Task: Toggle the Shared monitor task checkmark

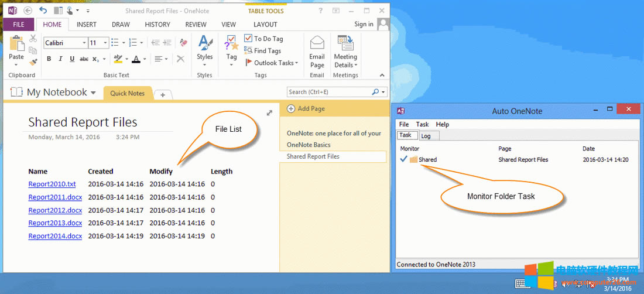Action: 403,159
